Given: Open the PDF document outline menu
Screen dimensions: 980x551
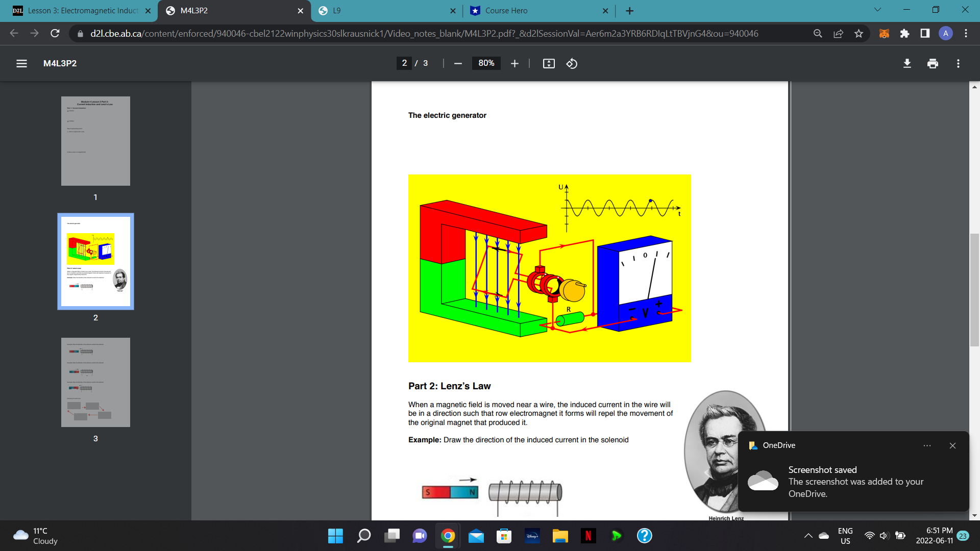Looking at the screenshot, I should tap(21, 63).
